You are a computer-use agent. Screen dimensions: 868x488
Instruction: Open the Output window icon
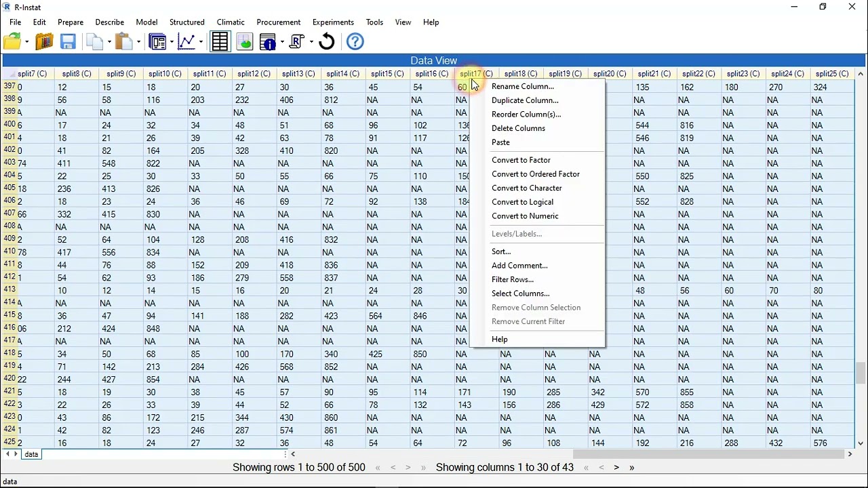click(x=245, y=42)
